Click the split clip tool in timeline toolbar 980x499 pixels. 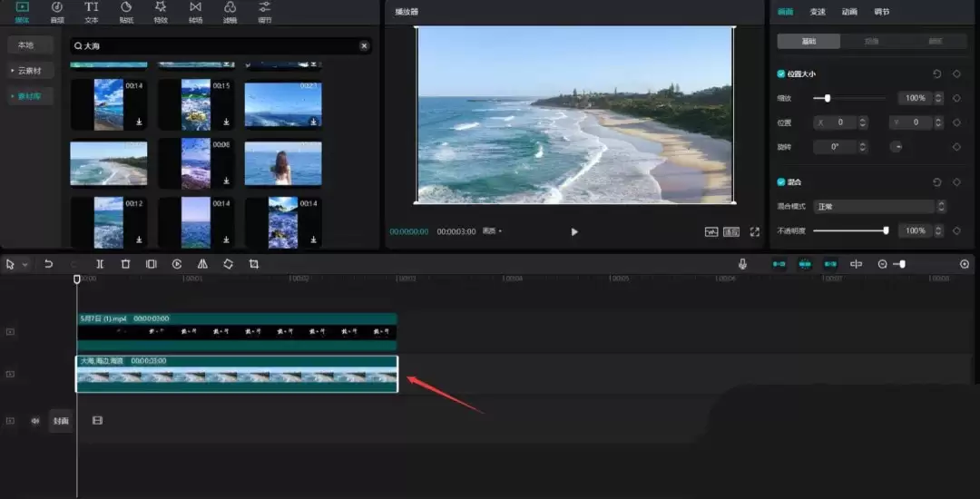coord(100,264)
